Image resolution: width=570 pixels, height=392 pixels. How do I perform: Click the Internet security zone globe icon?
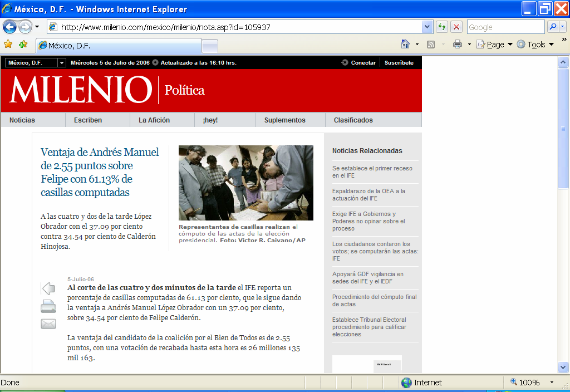point(406,383)
